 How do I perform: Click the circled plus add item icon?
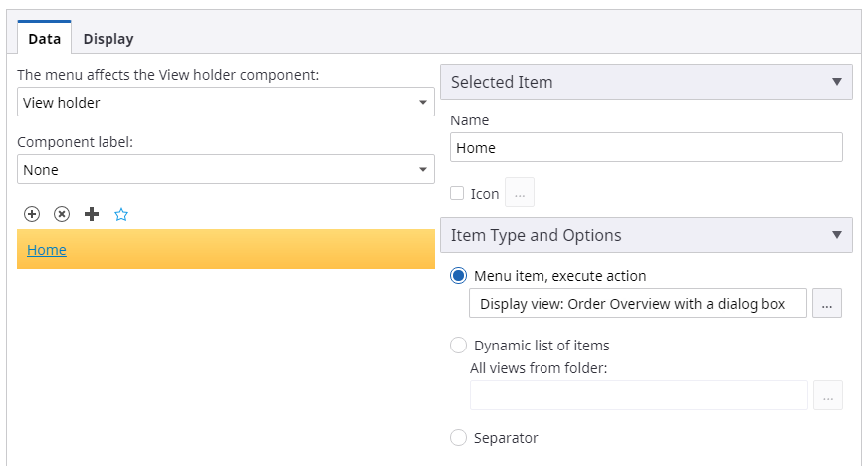pyautogui.click(x=32, y=214)
